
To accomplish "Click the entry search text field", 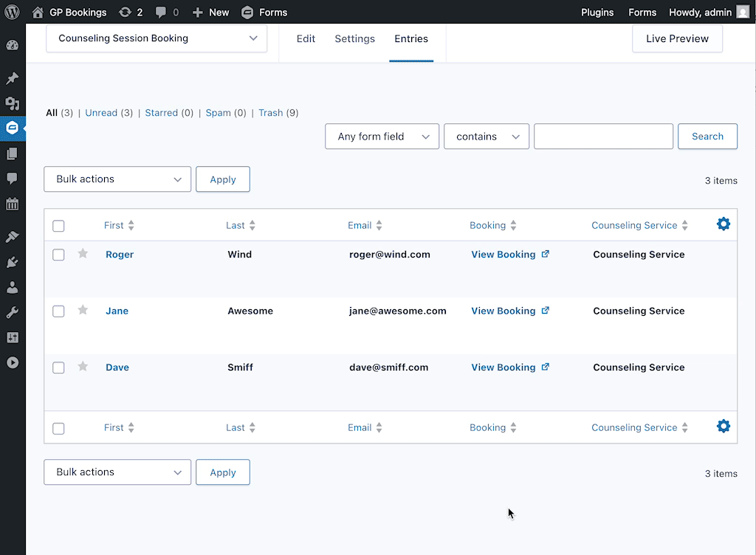I will coord(603,137).
